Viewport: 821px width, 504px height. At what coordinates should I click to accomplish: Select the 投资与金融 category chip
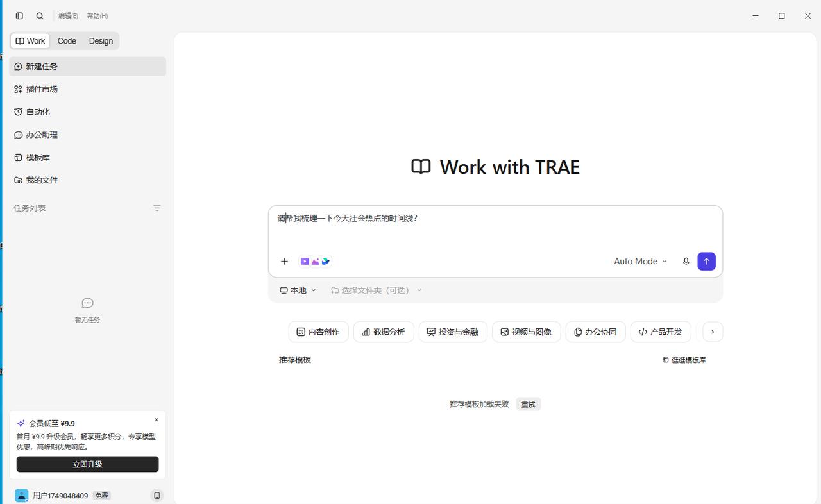click(453, 332)
